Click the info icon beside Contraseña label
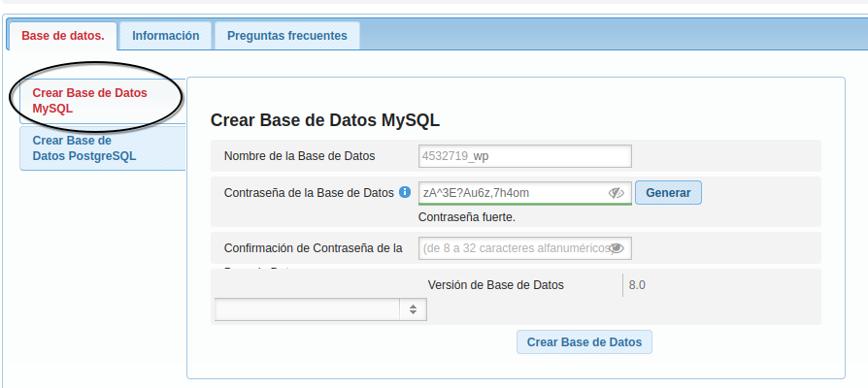Image resolution: width=868 pixels, height=388 pixels. (405, 192)
